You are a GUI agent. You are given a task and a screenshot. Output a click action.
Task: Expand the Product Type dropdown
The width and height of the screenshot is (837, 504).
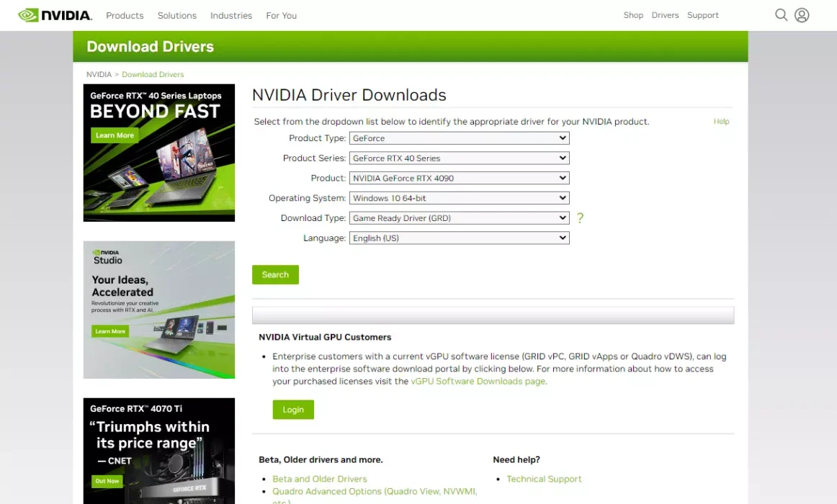[459, 138]
